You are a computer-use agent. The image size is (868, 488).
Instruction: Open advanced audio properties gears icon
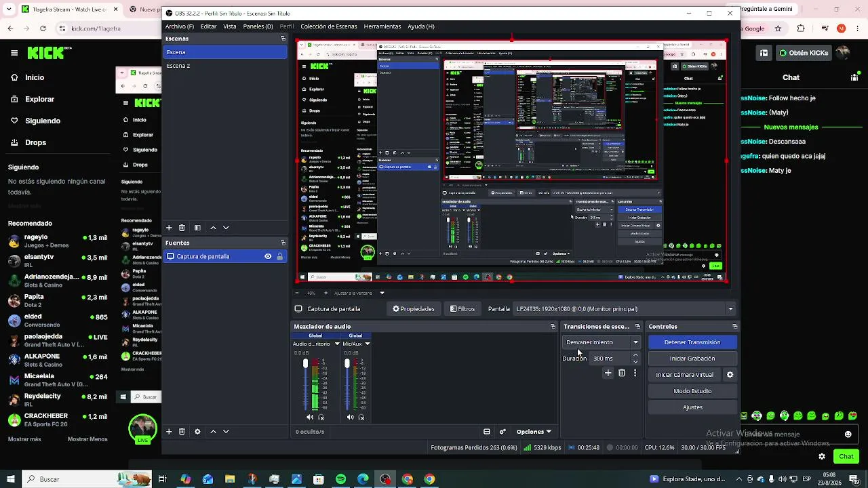coord(502,432)
